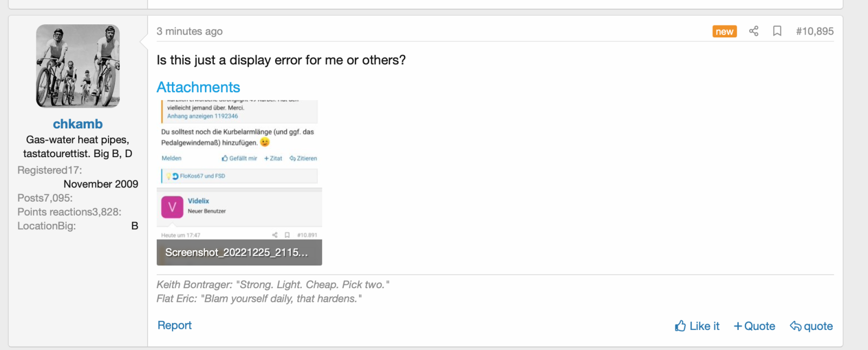Screen dimensions: 868x350
Task: Click "Melden" inside the attachment image
Action: click(x=171, y=158)
